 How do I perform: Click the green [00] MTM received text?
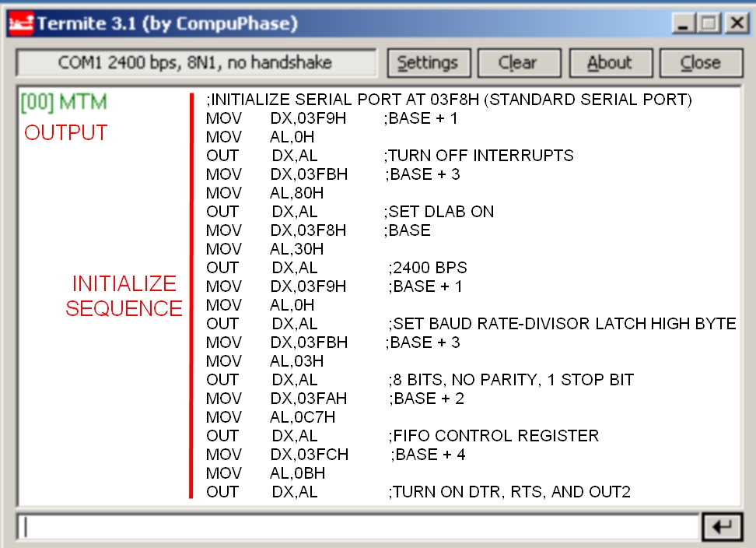pyautogui.click(x=64, y=102)
